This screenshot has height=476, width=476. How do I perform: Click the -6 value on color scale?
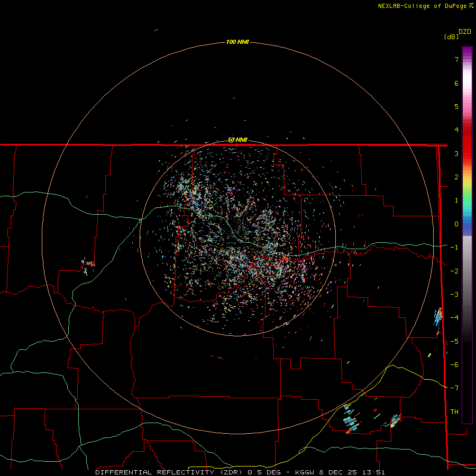[454, 365]
